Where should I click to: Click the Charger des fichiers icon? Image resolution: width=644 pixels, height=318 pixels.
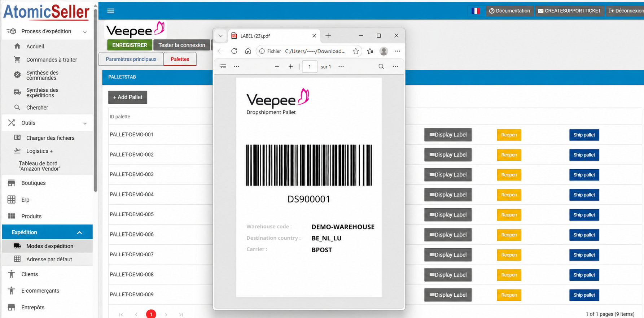point(17,138)
